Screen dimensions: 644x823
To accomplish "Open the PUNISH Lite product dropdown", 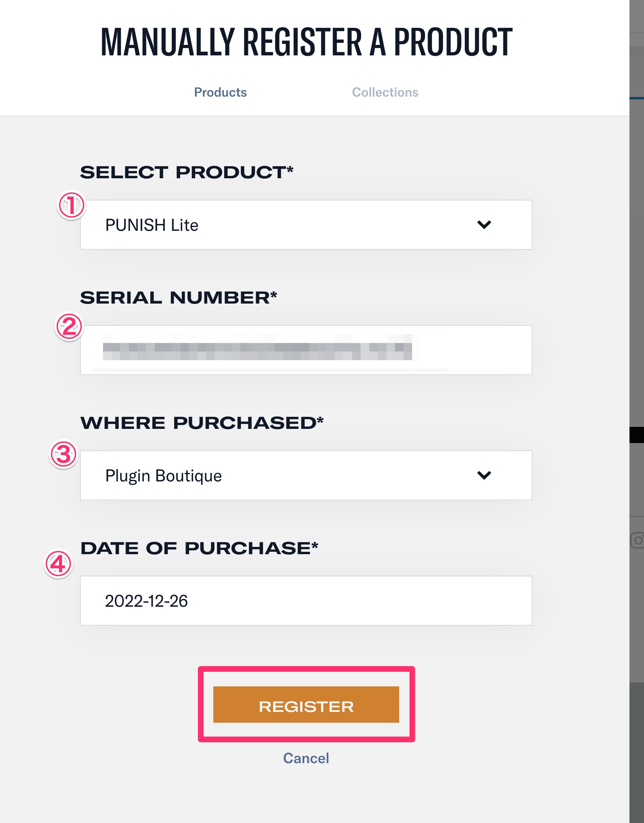I will pyautogui.click(x=283, y=225).
